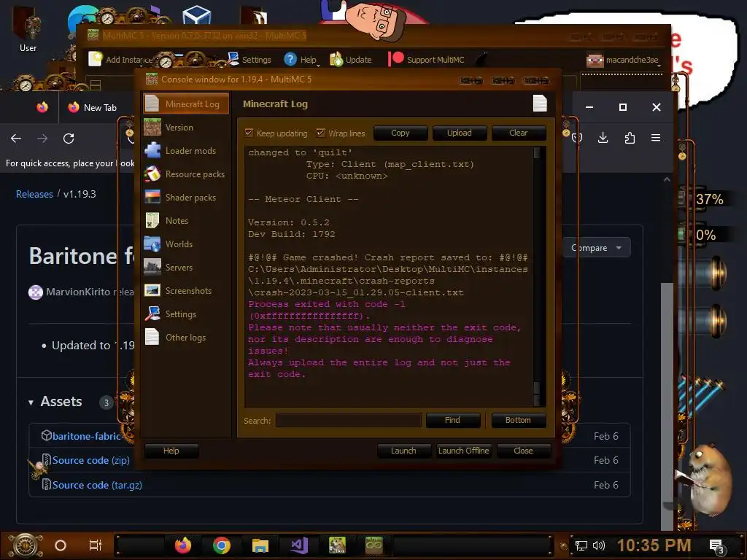Toggle the Wrap lines checkbox

tap(321, 133)
